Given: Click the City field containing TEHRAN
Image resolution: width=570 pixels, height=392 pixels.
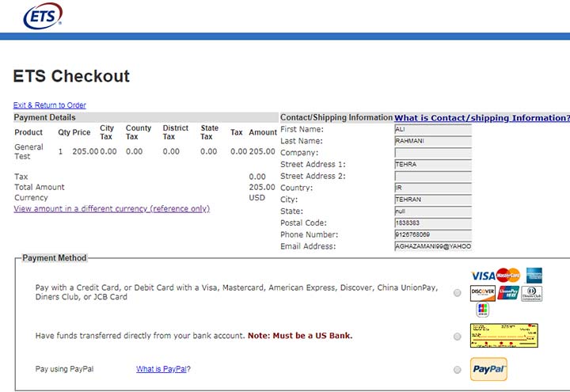Looking at the screenshot, I should pos(433,200).
